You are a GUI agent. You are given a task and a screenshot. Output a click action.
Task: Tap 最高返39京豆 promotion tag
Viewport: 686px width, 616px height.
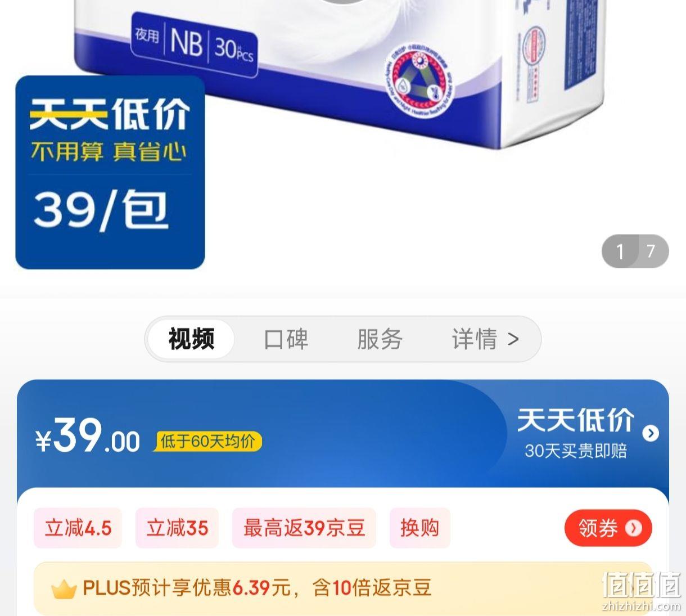304,528
